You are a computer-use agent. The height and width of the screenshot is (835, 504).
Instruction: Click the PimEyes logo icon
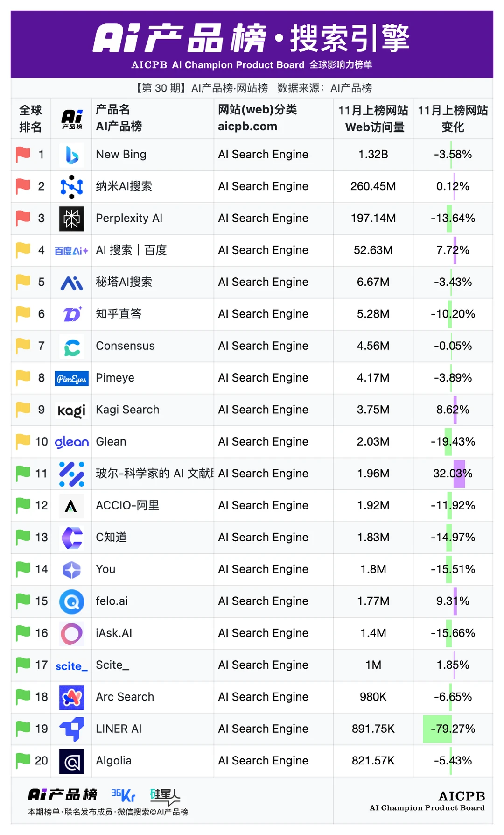(71, 378)
